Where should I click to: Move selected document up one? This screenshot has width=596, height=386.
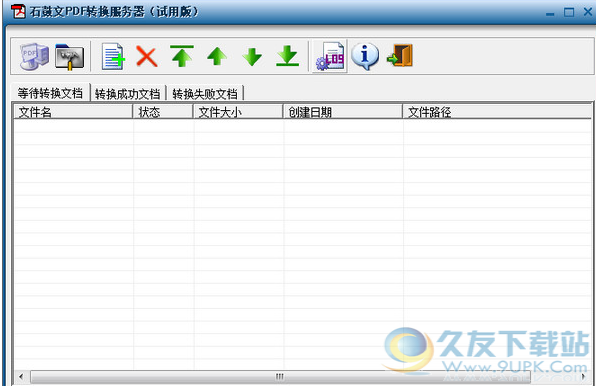(217, 57)
